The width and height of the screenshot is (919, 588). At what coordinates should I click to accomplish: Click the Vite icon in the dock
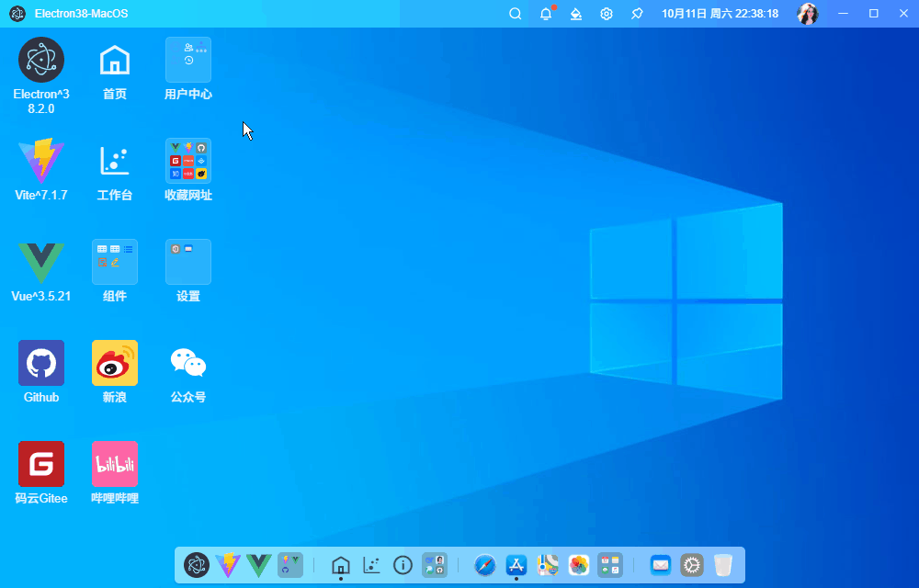click(x=228, y=565)
